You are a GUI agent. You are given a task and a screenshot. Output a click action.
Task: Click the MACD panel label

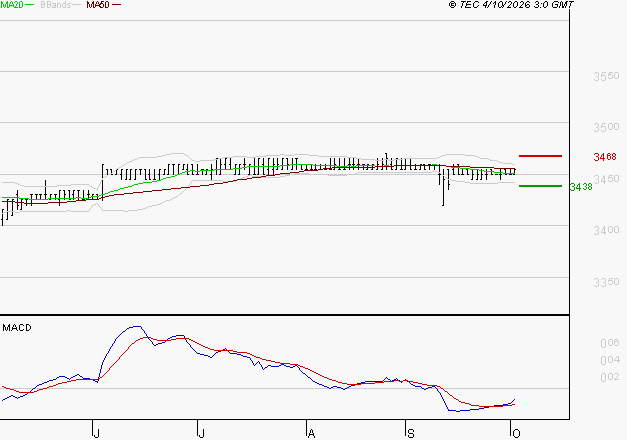point(17,328)
